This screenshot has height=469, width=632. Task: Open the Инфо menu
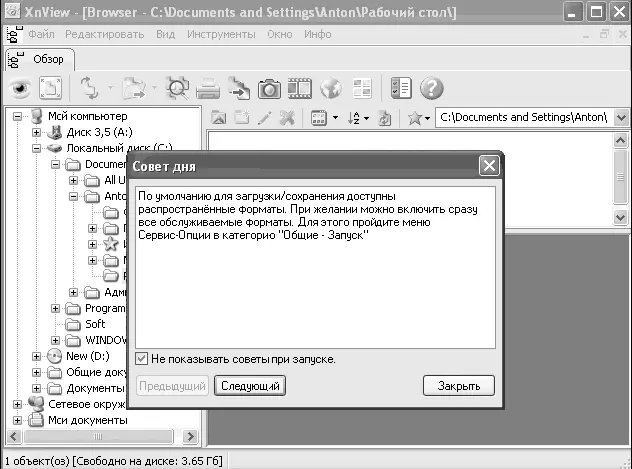(318, 35)
